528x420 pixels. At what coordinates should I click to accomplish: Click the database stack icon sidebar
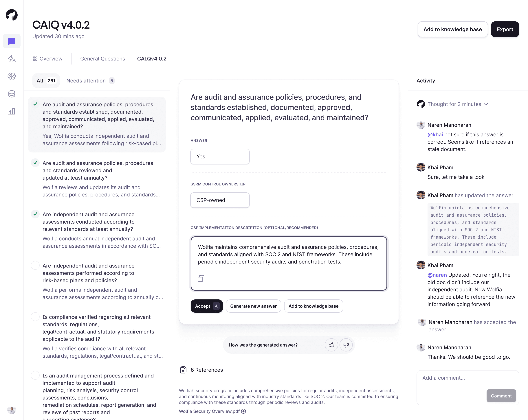[12, 94]
